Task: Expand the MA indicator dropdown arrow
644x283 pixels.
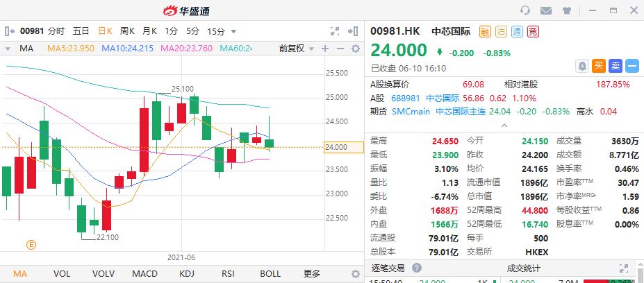Action: 8,49
